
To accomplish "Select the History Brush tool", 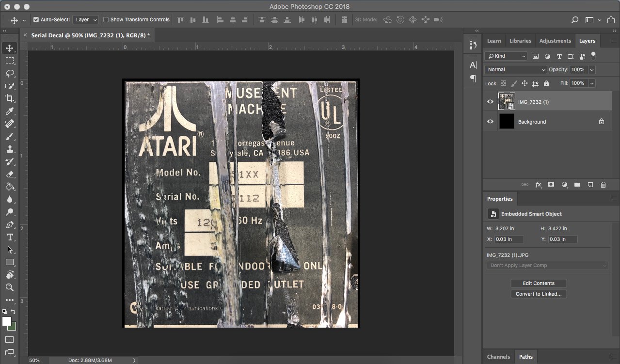I will point(10,161).
